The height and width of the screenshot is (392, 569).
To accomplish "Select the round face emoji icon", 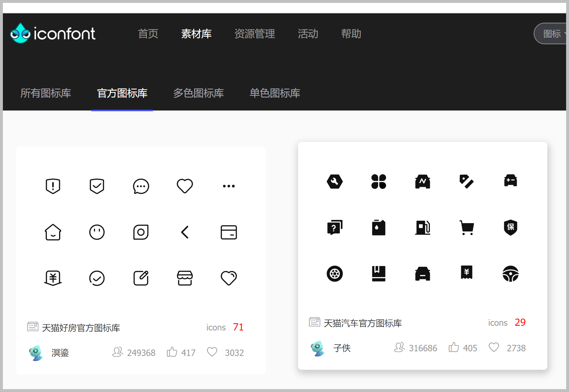I will [97, 232].
